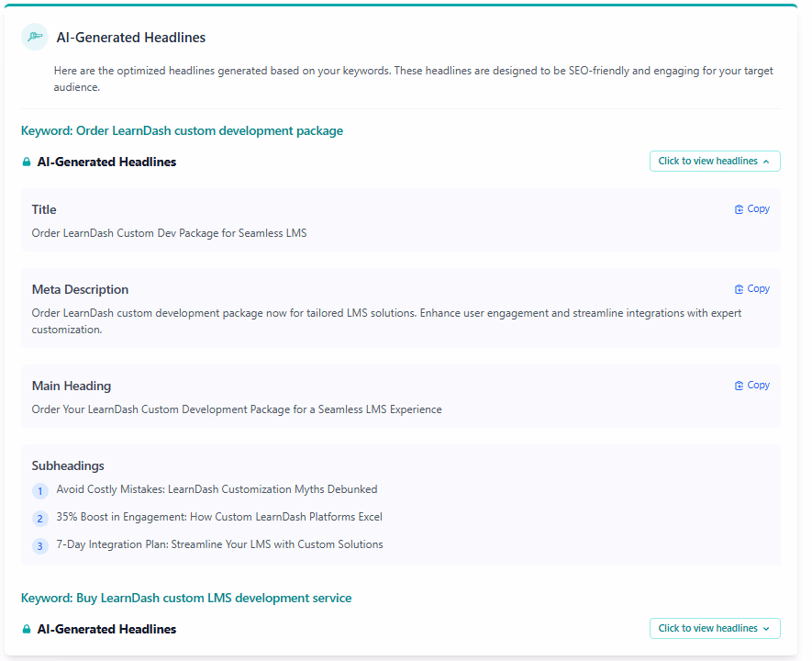Click subheading Avoid Costly Mistakes text
This screenshot has height=661, width=812.
tap(217, 489)
